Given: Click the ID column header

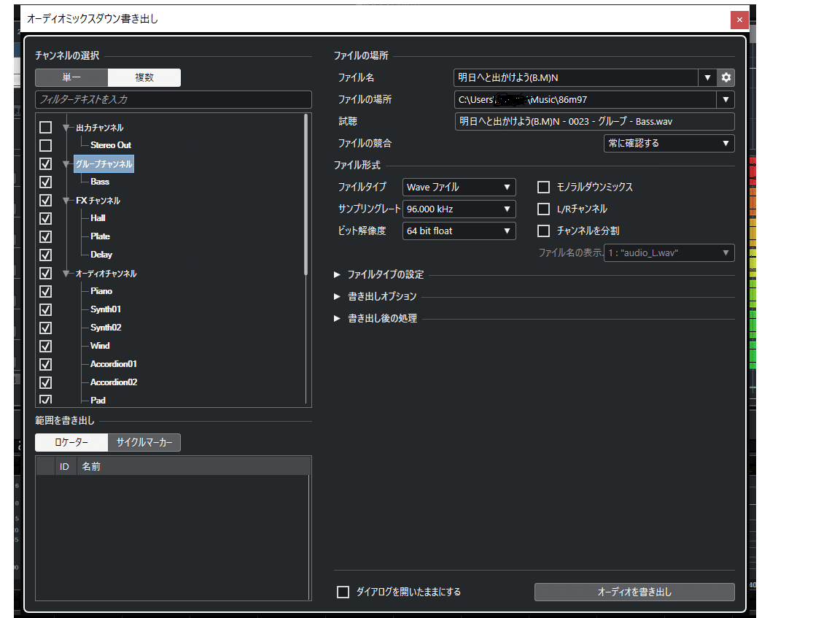Looking at the screenshot, I should tap(64, 467).
